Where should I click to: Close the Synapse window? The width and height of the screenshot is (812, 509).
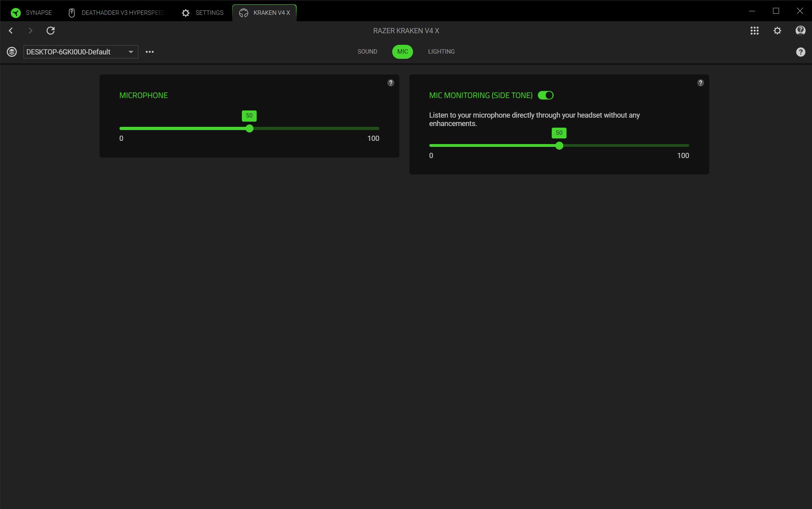(x=800, y=11)
